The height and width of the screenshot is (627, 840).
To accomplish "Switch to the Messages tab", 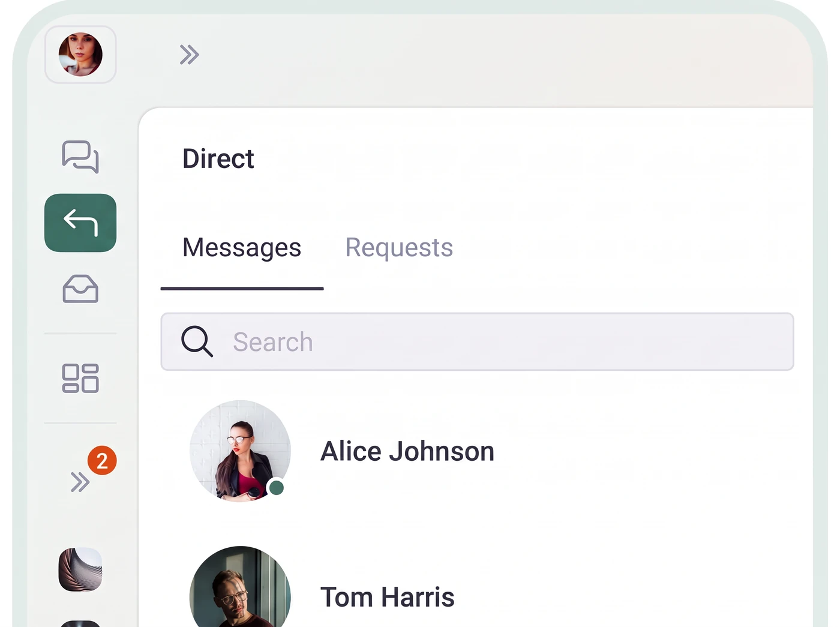I will pyautogui.click(x=242, y=248).
